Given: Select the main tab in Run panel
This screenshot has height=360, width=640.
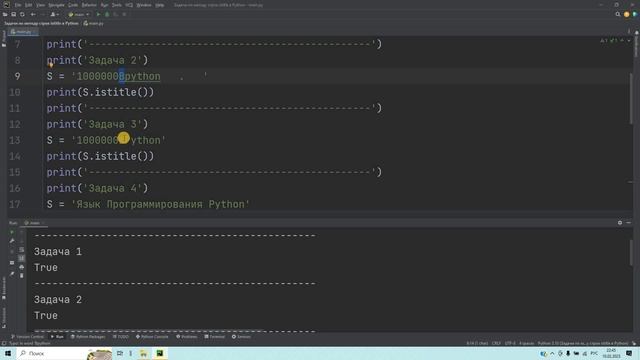Looking at the screenshot, I should click(x=34, y=223).
